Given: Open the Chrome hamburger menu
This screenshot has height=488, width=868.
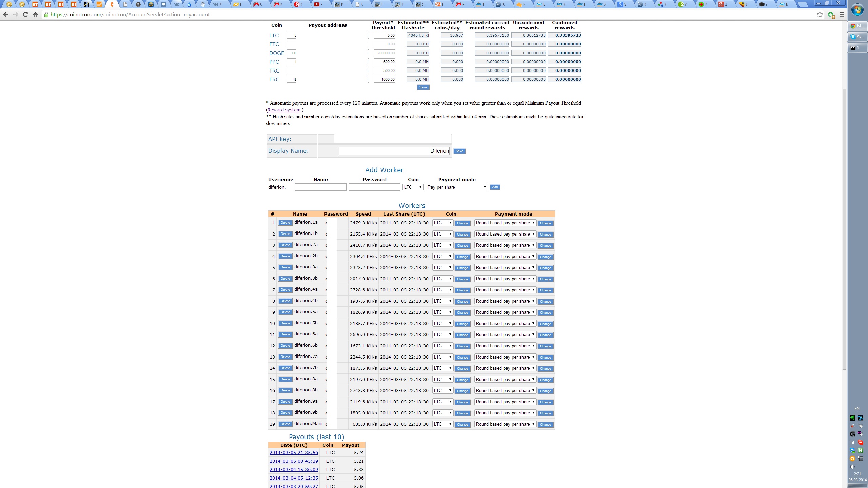Looking at the screenshot, I should click(842, 15).
